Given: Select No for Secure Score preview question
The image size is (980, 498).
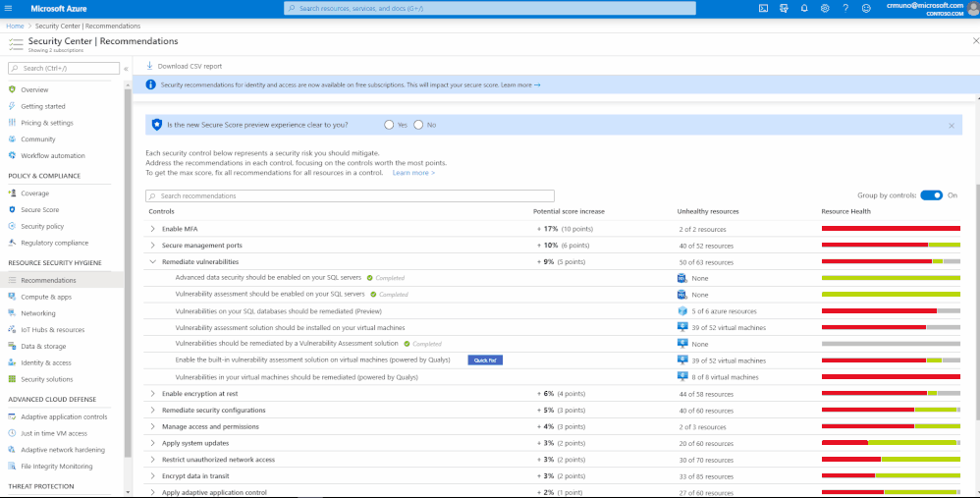Looking at the screenshot, I should tap(418, 125).
